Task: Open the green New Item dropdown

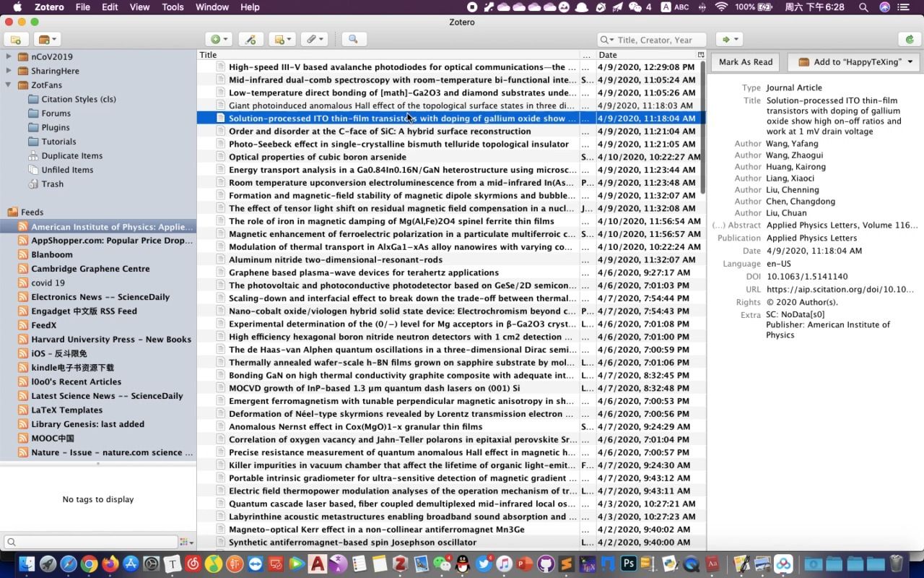Action: [218, 40]
